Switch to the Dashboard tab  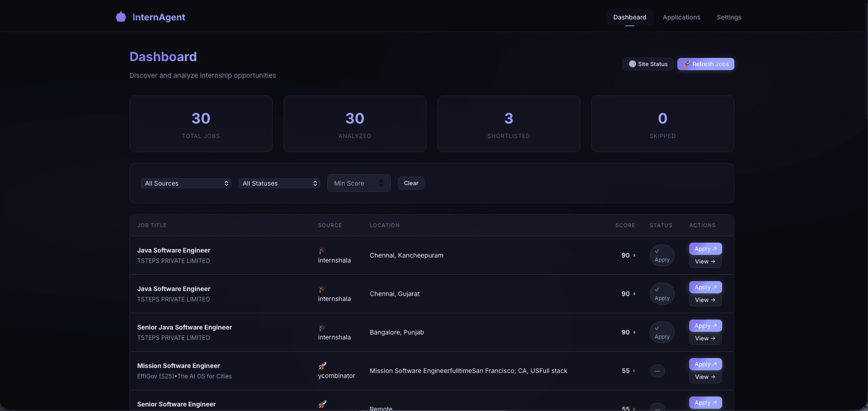630,17
